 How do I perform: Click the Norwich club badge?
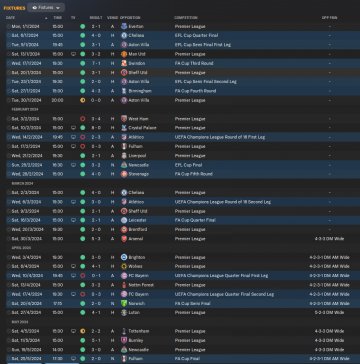tap(124, 304)
